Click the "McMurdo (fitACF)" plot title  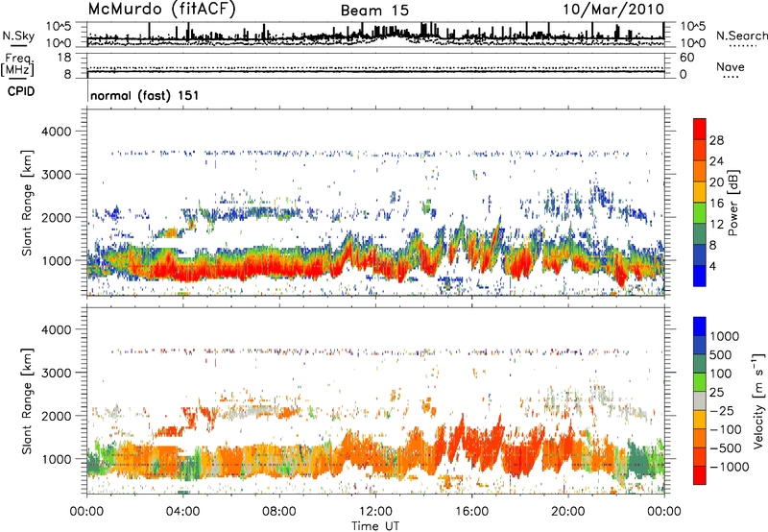coord(161,10)
